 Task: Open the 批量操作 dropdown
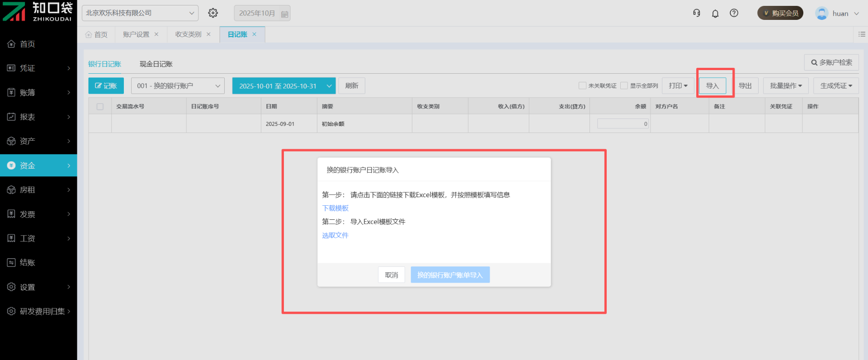click(786, 85)
